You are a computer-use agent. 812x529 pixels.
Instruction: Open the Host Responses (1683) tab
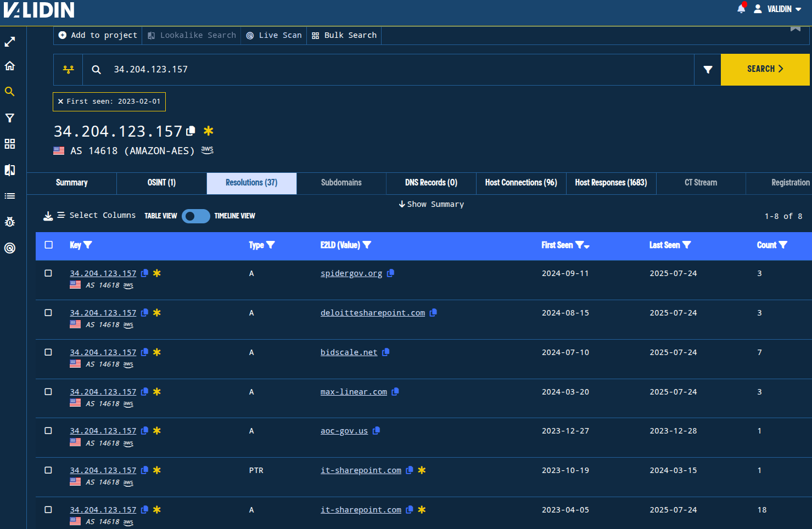[x=611, y=183]
